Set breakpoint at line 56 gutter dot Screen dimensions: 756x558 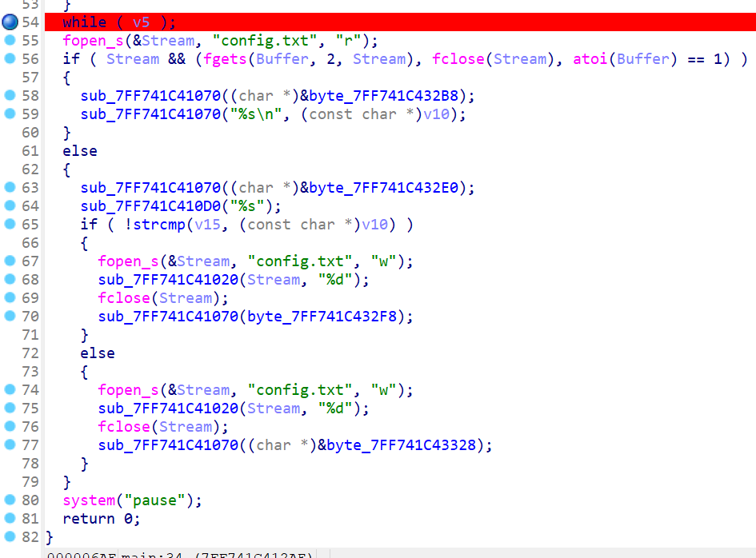pos(10,58)
